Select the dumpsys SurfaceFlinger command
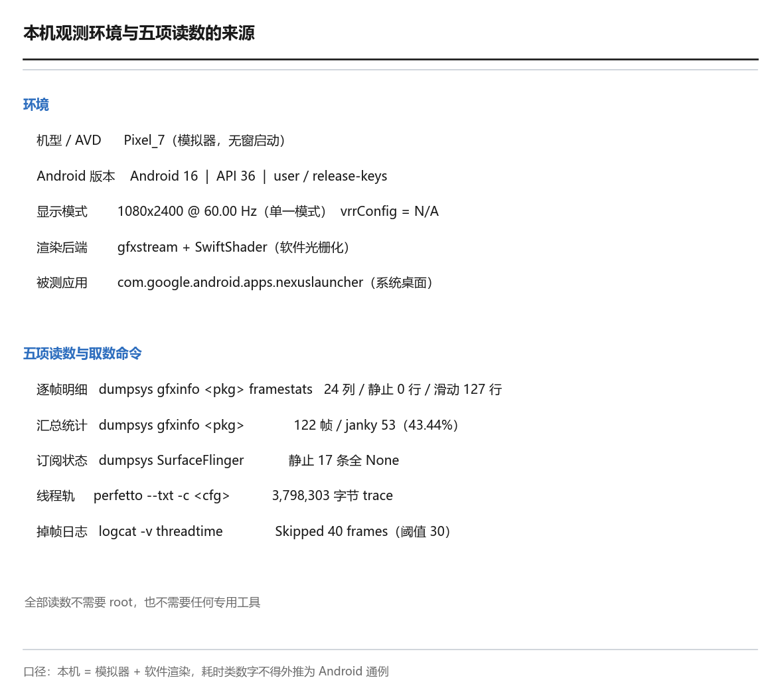The width and height of the screenshot is (780, 700). click(171, 461)
